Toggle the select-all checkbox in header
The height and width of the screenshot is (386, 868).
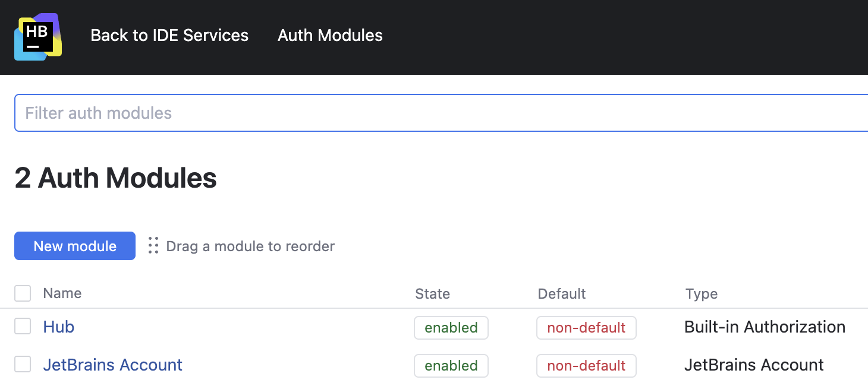(x=23, y=293)
